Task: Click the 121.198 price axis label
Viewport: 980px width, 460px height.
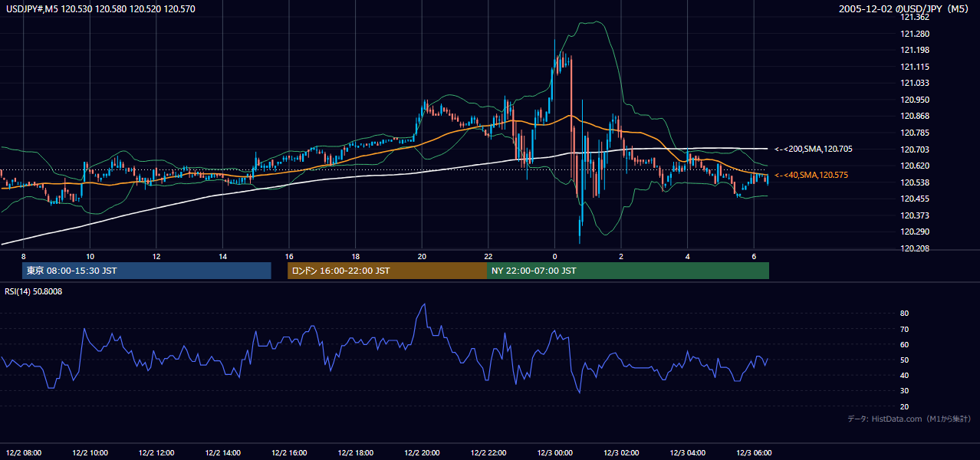Action: [x=915, y=51]
